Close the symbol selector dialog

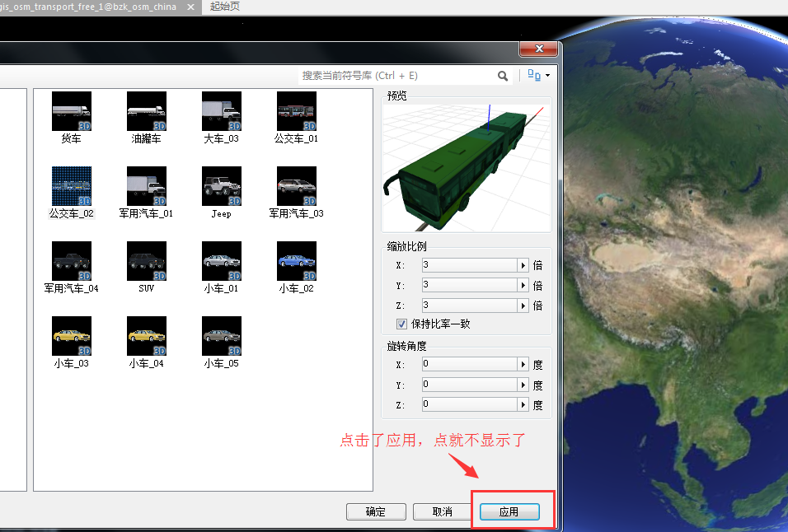539,49
